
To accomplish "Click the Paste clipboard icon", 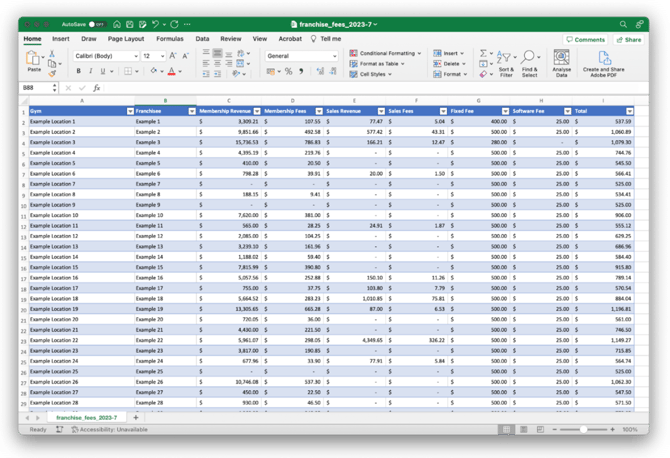I will (x=34, y=61).
